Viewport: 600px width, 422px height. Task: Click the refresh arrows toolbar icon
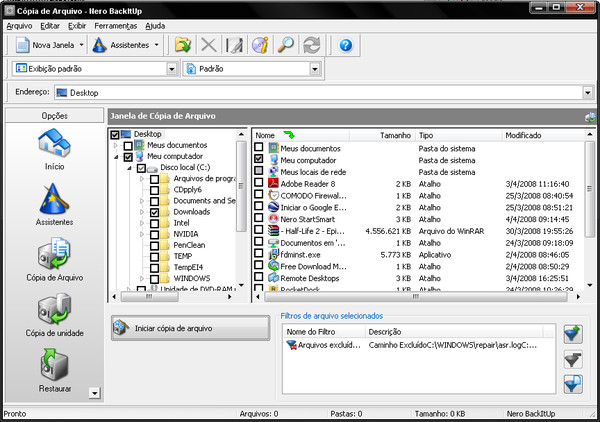point(311,45)
